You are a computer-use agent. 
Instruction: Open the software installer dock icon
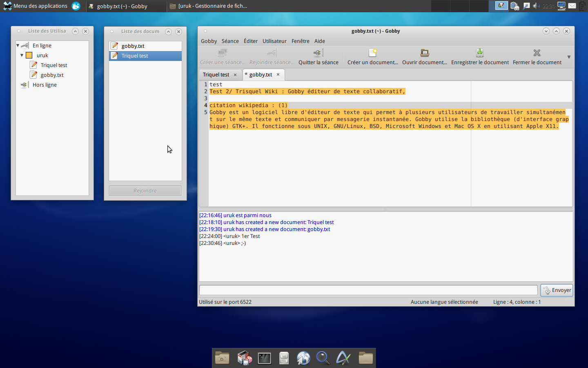[245, 358]
